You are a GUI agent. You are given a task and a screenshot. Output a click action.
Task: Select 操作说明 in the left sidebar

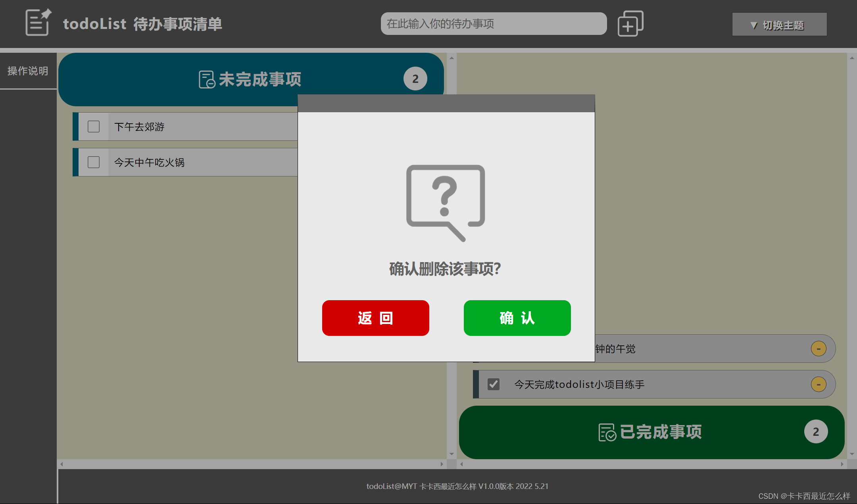(x=28, y=71)
